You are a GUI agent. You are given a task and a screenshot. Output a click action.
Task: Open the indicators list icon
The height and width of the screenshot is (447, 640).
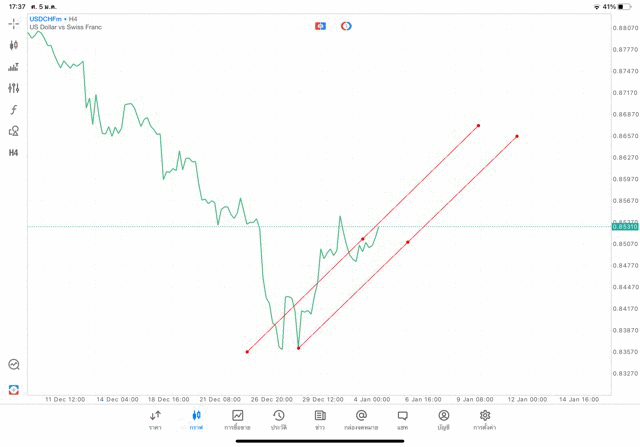click(14, 67)
